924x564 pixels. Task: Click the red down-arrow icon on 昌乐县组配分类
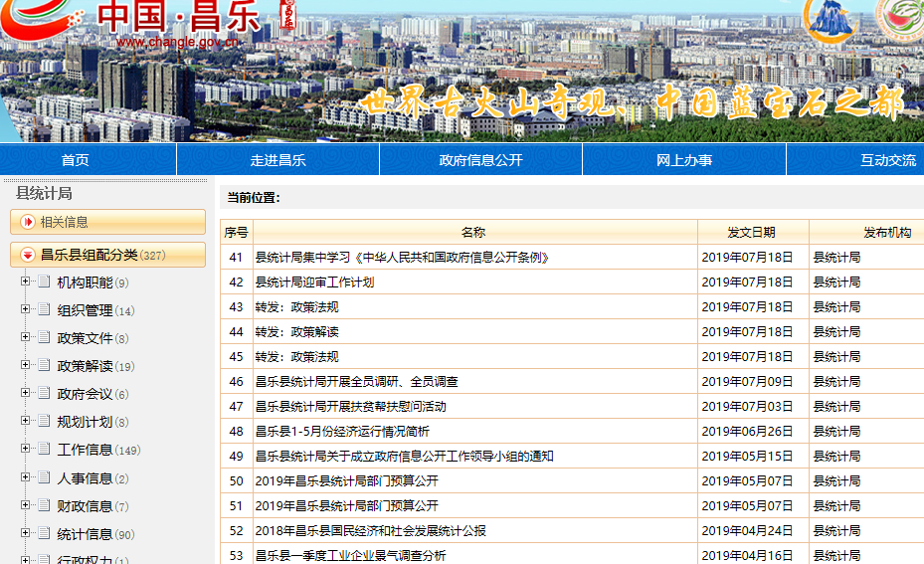click(28, 256)
